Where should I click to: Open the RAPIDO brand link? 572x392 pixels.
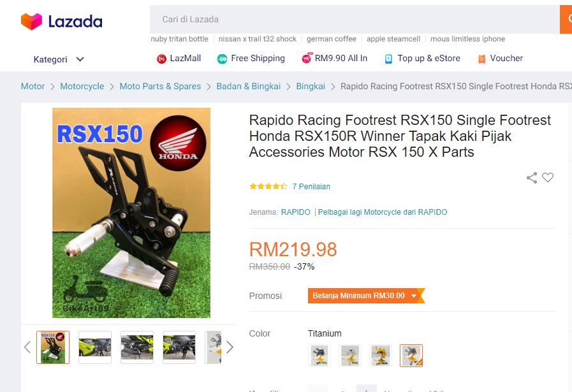(x=295, y=212)
